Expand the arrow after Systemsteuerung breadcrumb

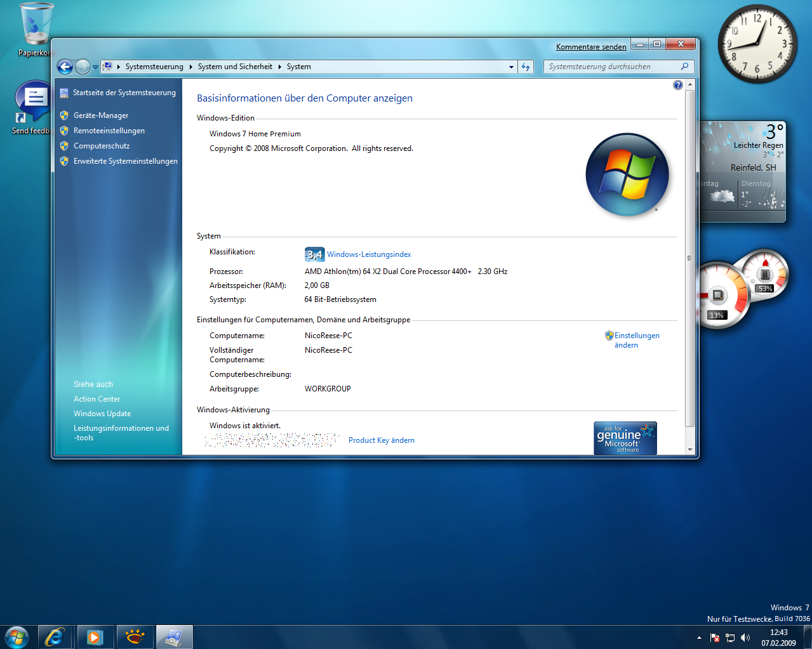[190, 67]
